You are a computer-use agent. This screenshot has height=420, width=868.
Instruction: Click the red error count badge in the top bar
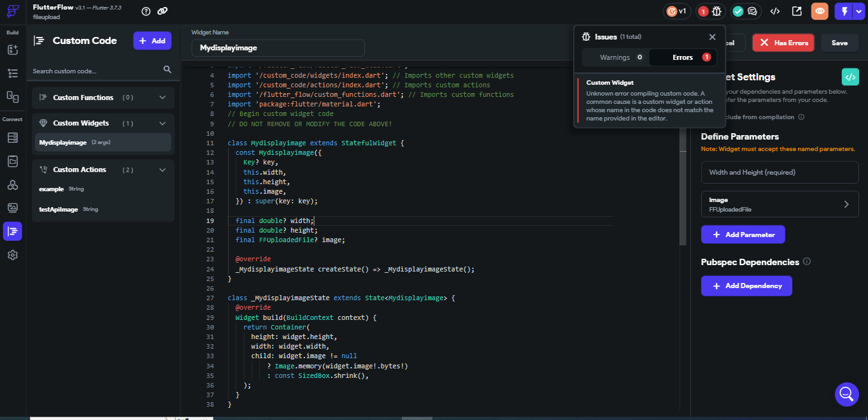[x=703, y=11]
